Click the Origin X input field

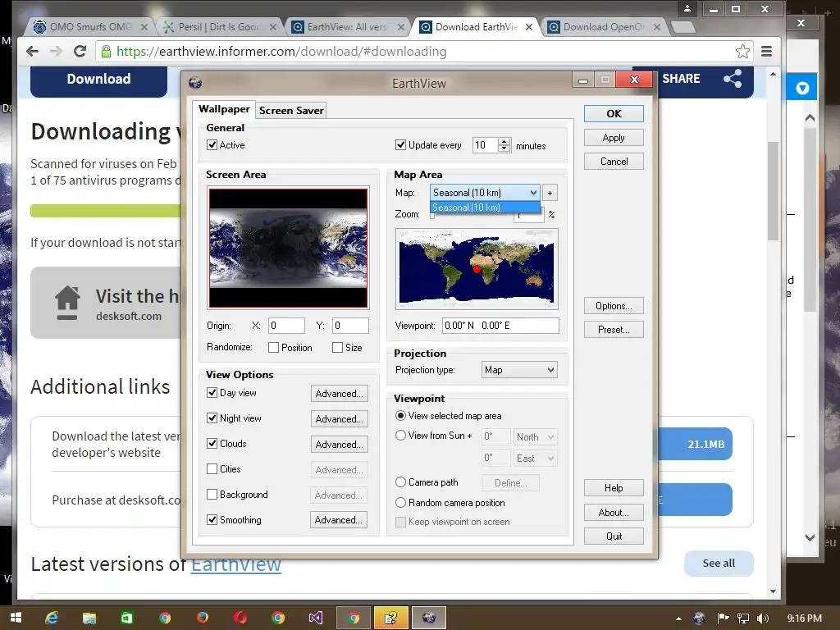[286, 325]
